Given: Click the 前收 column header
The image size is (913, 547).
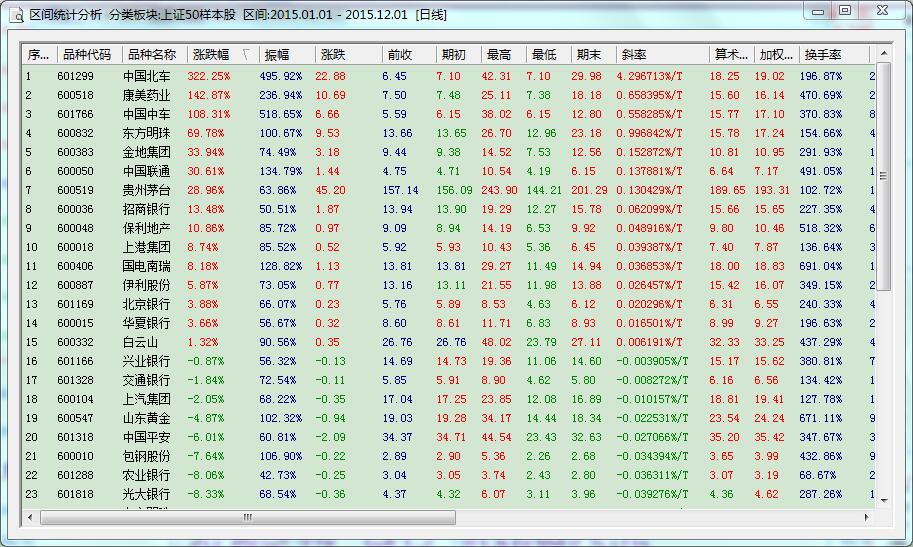Looking at the screenshot, I should pyautogui.click(x=409, y=55).
